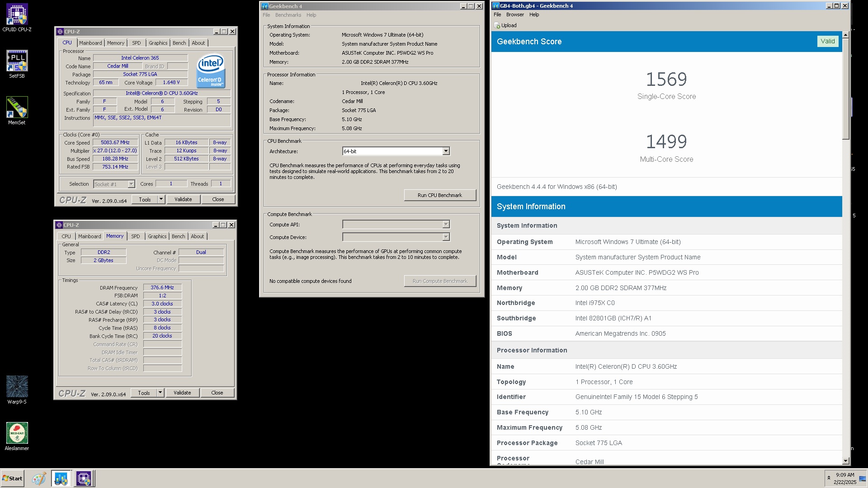Click Tools button in top CPU-Z window

[145, 199]
